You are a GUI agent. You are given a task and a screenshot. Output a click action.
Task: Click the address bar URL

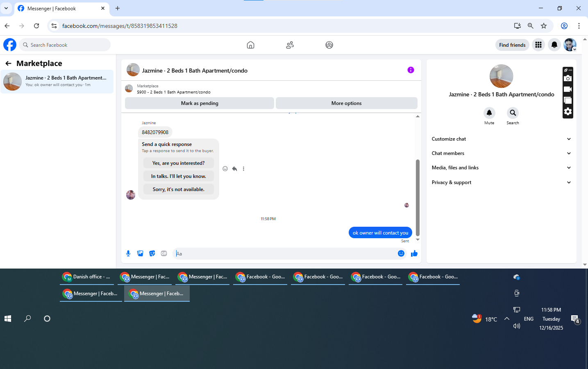coord(120,26)
